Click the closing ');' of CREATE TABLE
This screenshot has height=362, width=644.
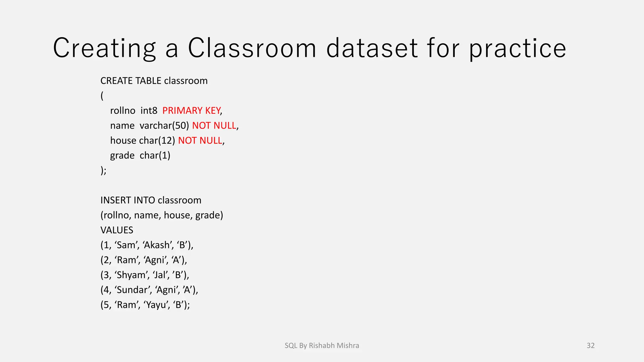coord(103,170)
